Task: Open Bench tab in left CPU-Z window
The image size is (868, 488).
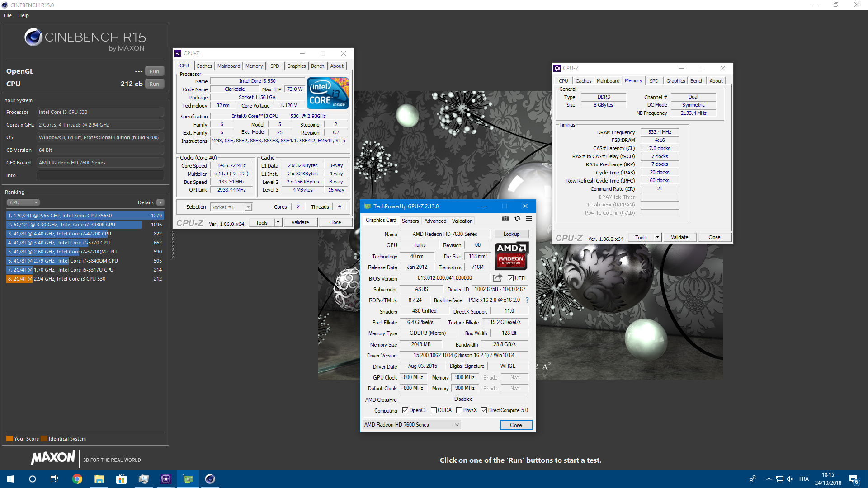Action: (318, 66)
